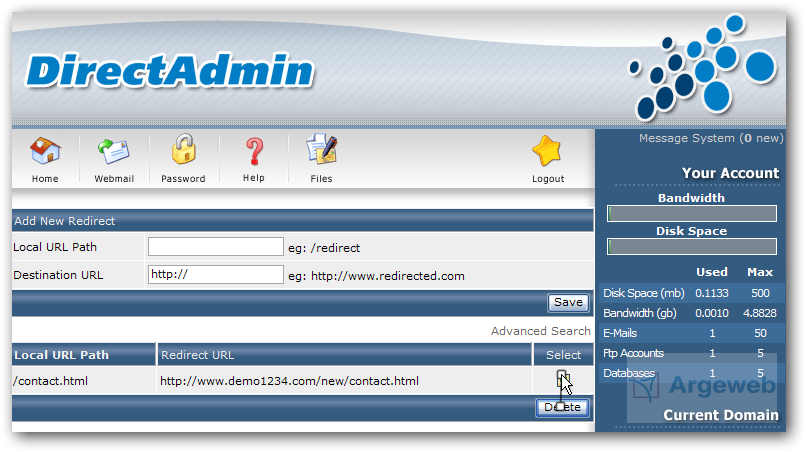Click the 50 E-Mails max value
This screenshot has width=806, height=452.
(761, 333)
